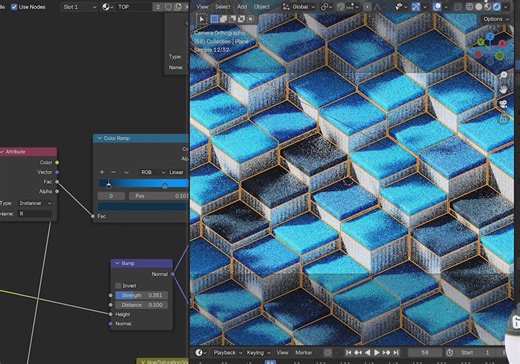Browse materials with the sphere icon

click(x=107, y=7)
